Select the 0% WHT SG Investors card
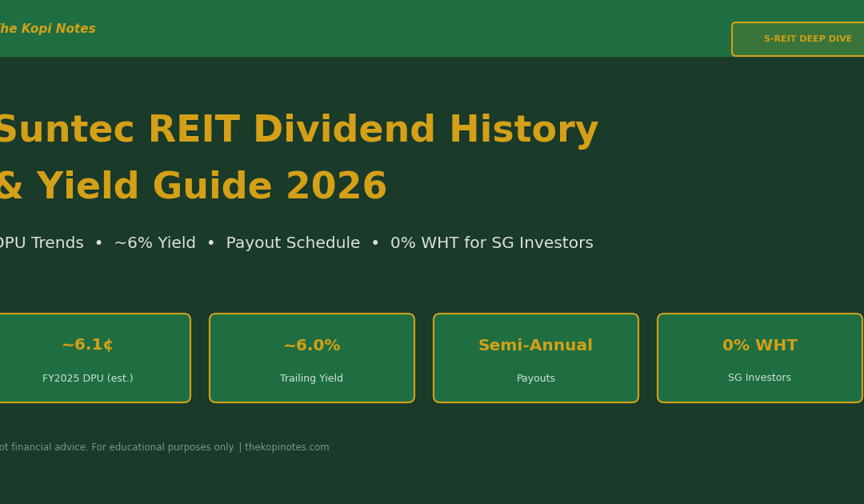Viewport: 864px width, 504px height. coord(760,358)
